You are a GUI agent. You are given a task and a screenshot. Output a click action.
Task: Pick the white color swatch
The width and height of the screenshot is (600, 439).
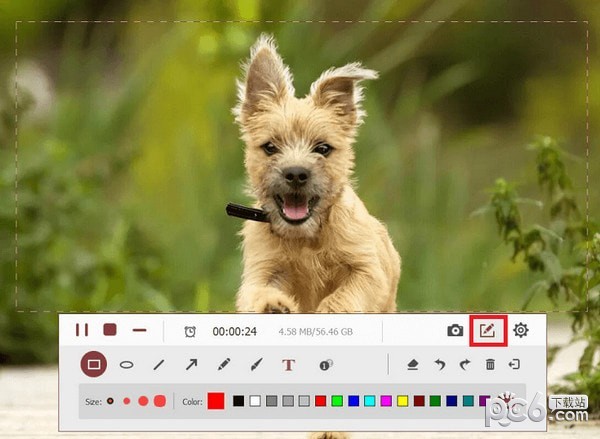pyautogui.click(x=255, y=401)
